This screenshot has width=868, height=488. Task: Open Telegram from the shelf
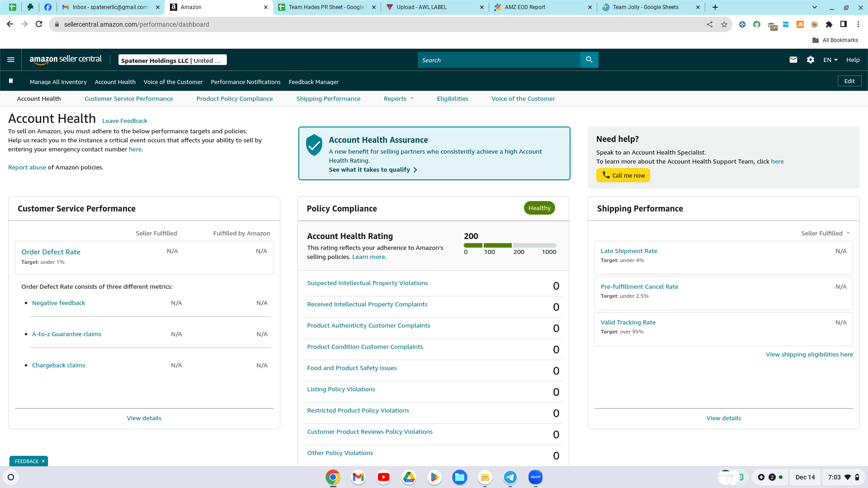click(510, 477)
